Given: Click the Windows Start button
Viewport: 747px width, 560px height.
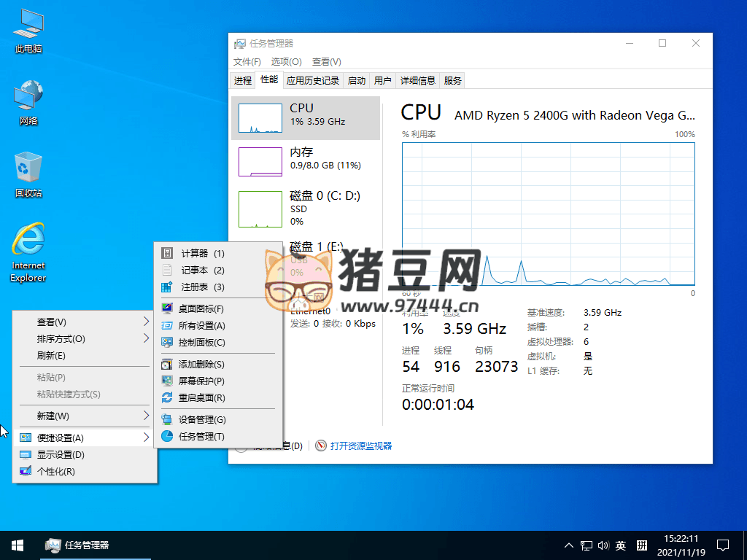Looking at the screenshot, I should tap(18, 545).
